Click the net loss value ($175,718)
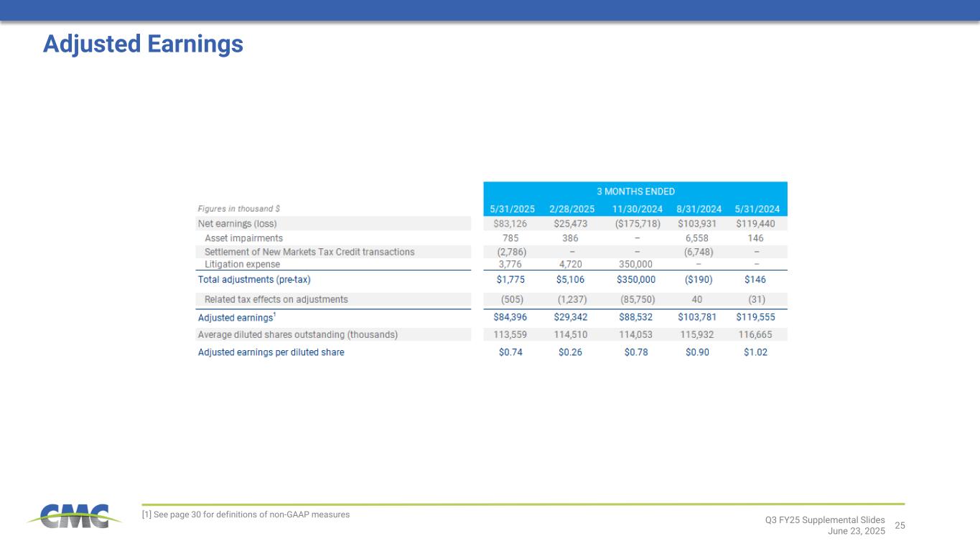Image resolution: width=980 pixels, height=551 pixels. click(x=636, y=223)
